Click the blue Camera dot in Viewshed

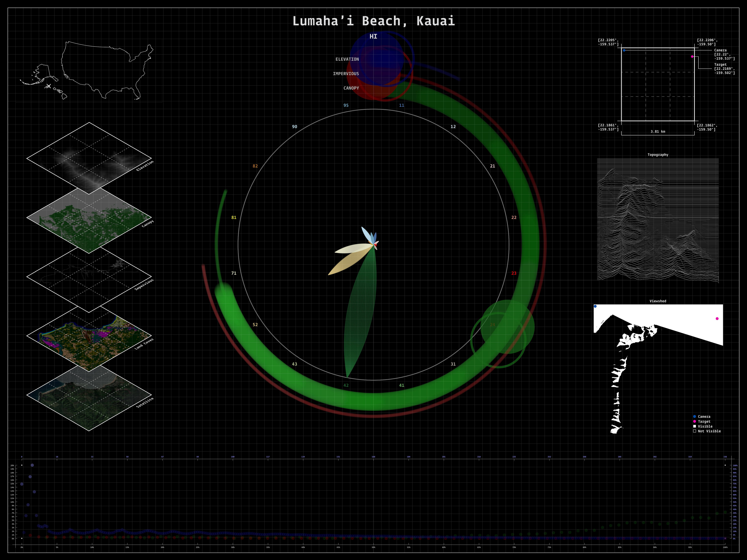point(595,306)
